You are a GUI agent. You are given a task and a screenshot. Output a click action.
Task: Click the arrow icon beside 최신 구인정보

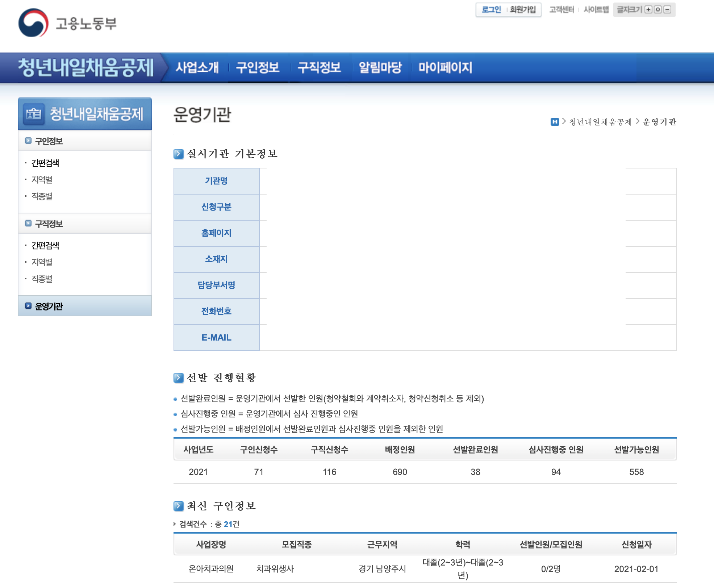pyautogui.click(x=179, y=506)
